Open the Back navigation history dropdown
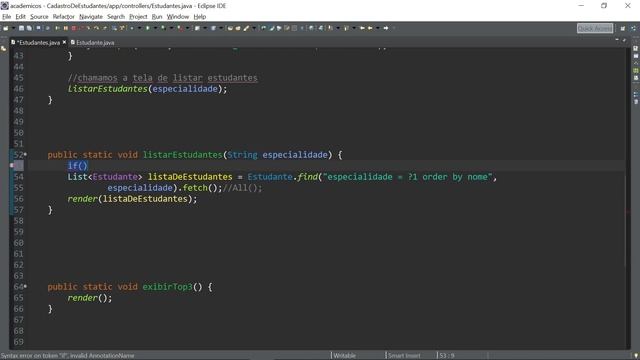 378,28
